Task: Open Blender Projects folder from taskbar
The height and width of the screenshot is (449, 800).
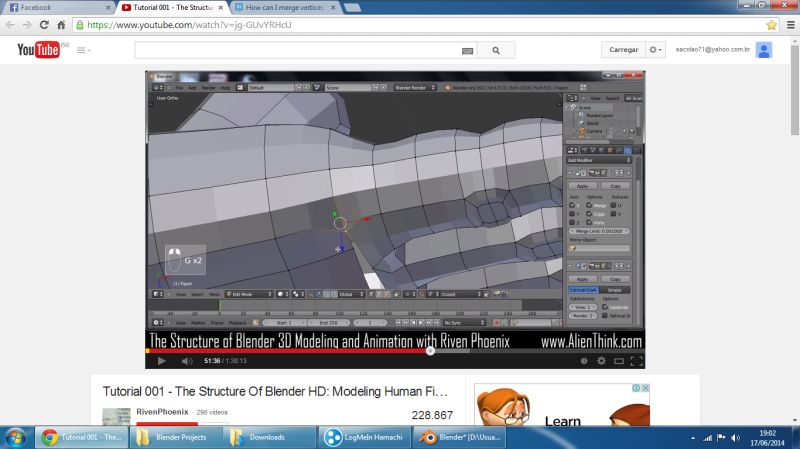Action: (x=176, y=437)
